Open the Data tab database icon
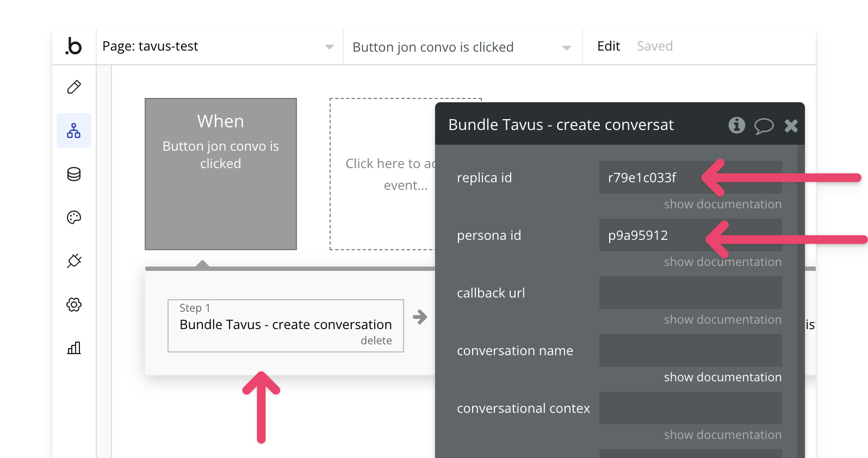 [x=74, y=174]
